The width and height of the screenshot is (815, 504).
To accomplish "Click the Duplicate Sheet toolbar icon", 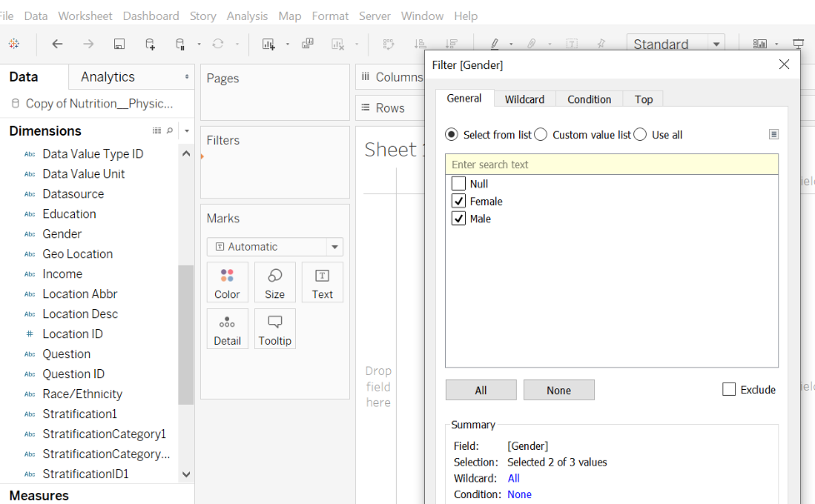I will (307, 44).
